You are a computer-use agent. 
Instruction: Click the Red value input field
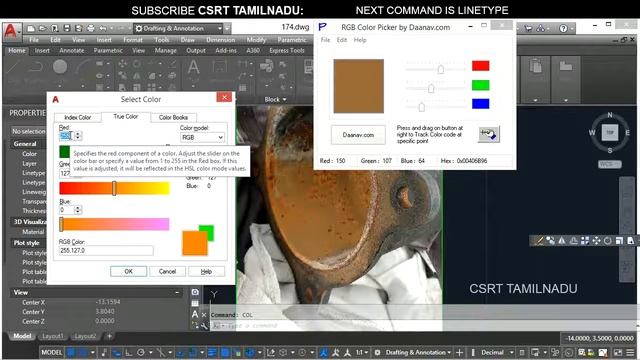tap(66, 136)
